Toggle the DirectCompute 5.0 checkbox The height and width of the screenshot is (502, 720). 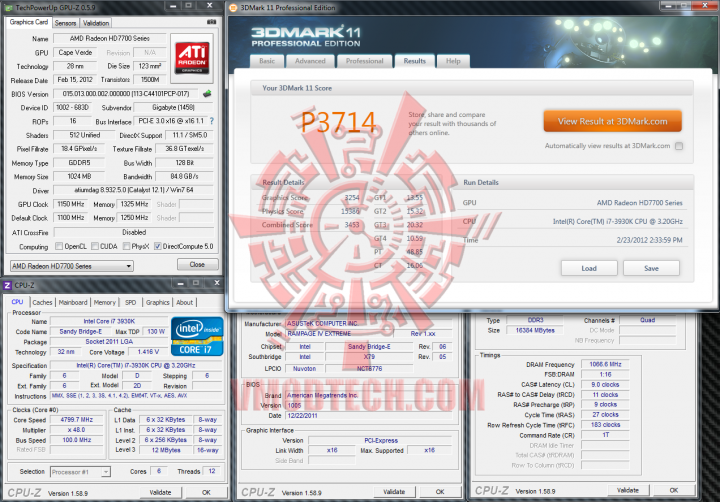click(x=158, y=246)
